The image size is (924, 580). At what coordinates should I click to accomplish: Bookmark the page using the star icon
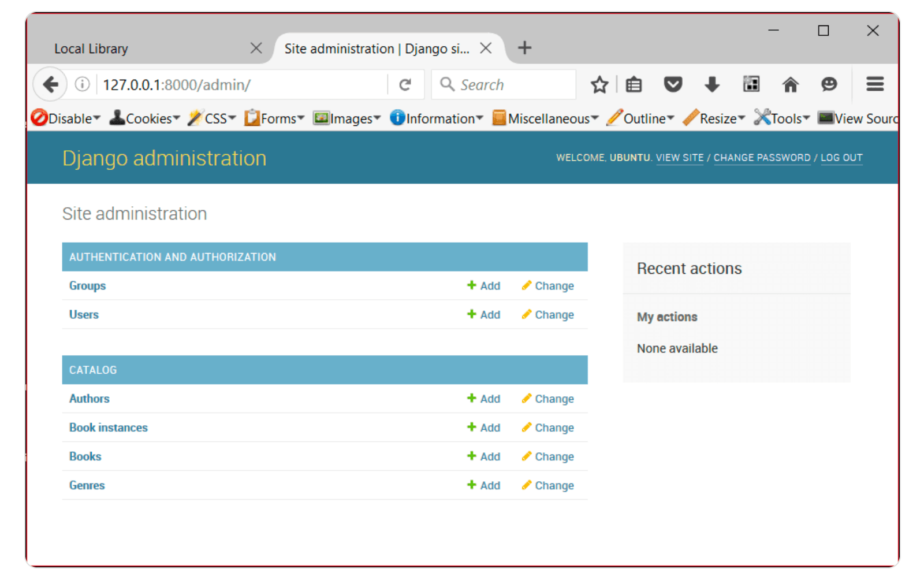click(599, 84)
